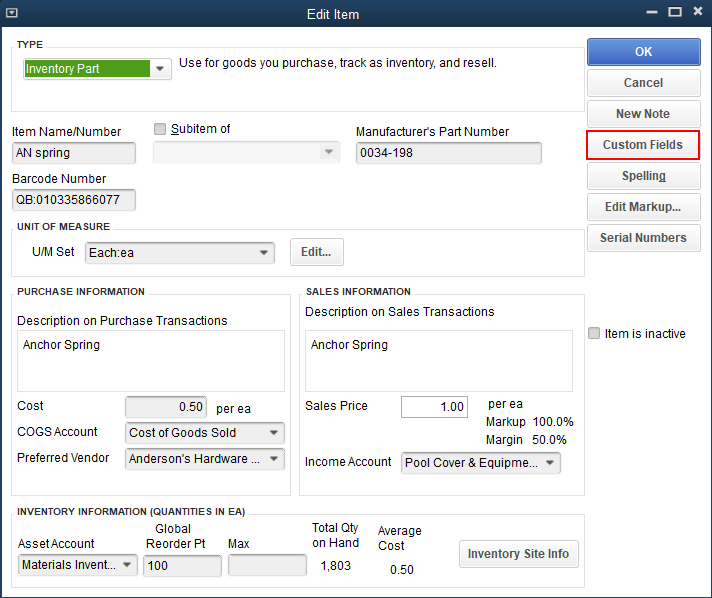Open the COGS Account dropdown
712x598 pixels.
pyautogui.click(x=273, y=433)
